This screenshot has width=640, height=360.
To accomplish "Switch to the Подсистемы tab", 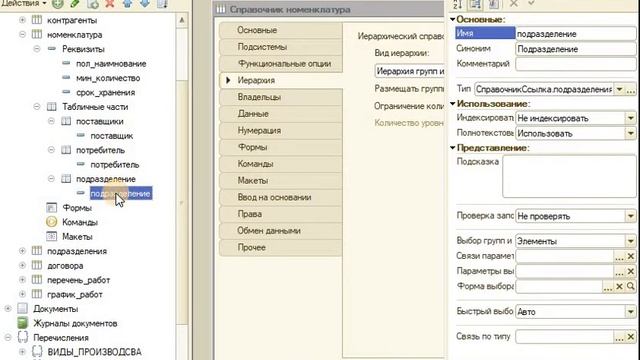I will click(x=281, y=47).
